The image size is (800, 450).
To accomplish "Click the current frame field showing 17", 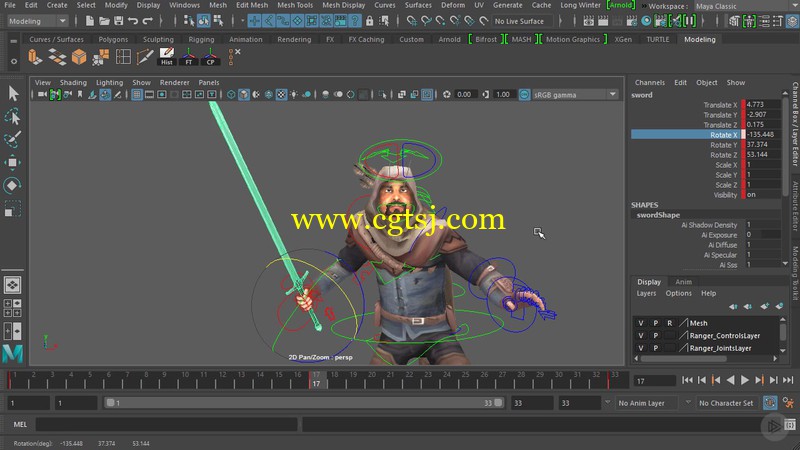I will point(655,381).
